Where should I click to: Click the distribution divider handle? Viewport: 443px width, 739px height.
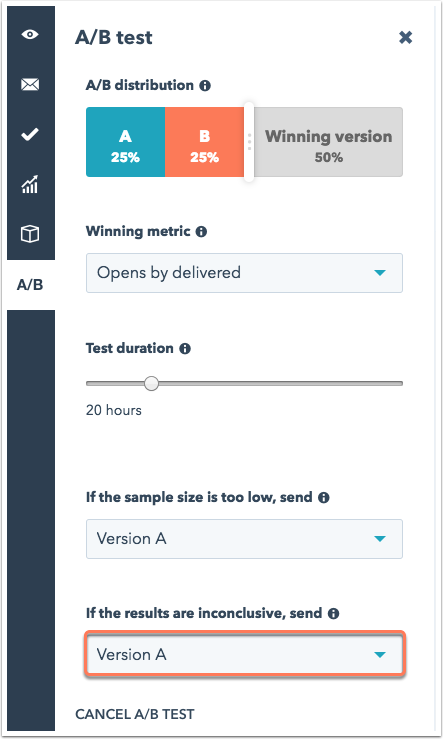(x=249, y=142)
